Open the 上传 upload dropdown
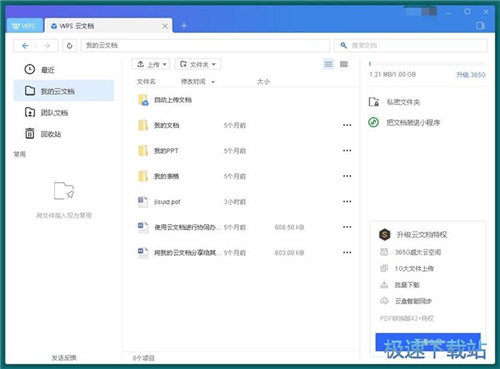 point(151,64)
